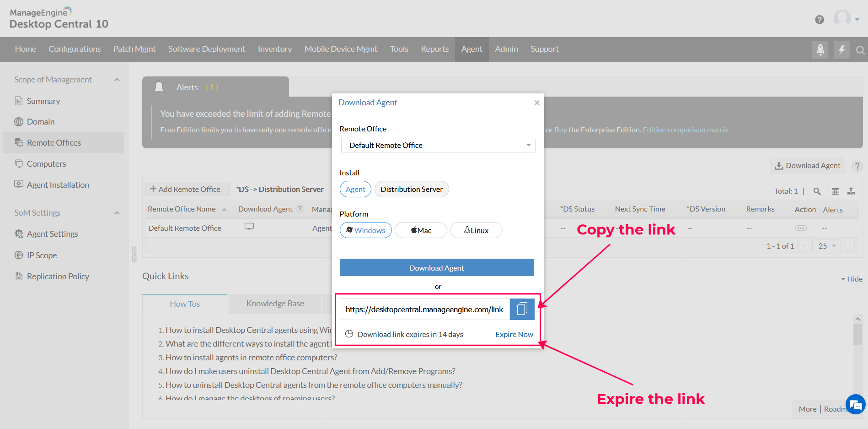Open the Admin menu

507,49
